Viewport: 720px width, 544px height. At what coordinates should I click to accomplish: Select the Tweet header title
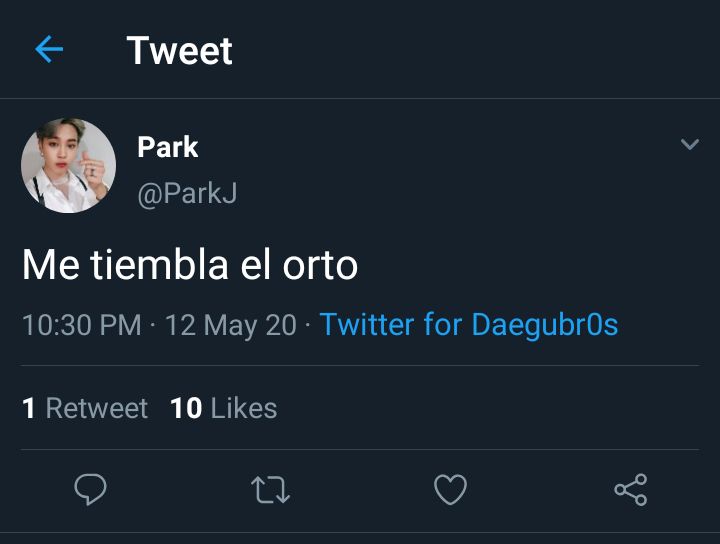click(x=180, y=50)
